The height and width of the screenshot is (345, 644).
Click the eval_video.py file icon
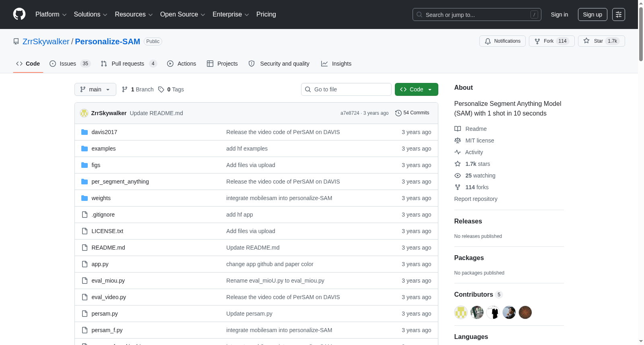point(85,297)
